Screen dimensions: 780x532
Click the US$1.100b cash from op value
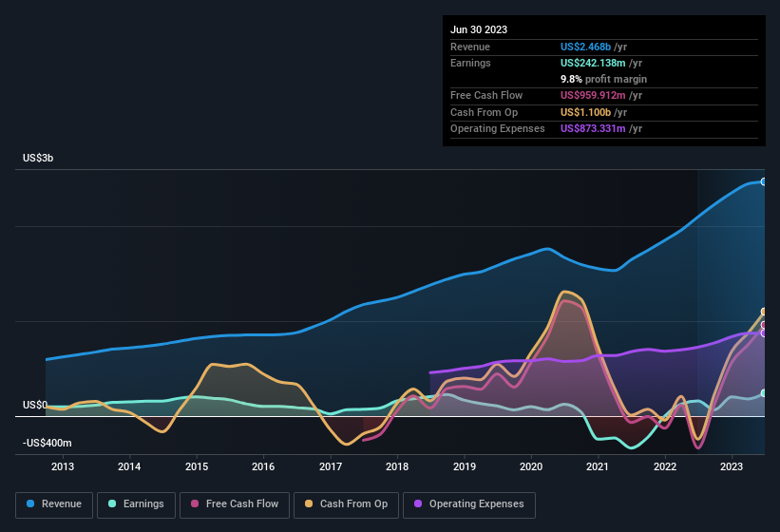click(585, 112)
